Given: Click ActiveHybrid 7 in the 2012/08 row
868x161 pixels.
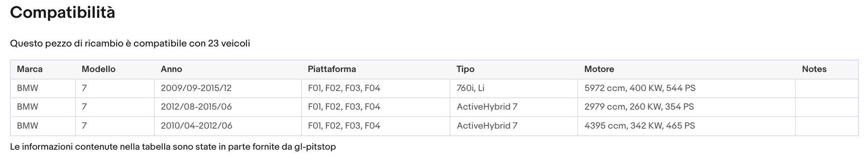Looking at the screenshot, I should coord(487,107).
